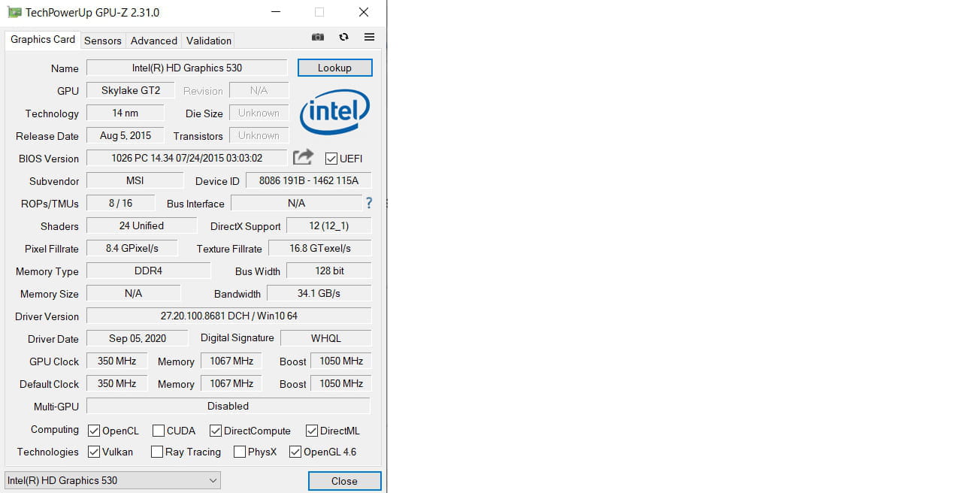The image size is (980, 493).
Task: Switch to the Graphics Card tab
Action: click(43, 40)
